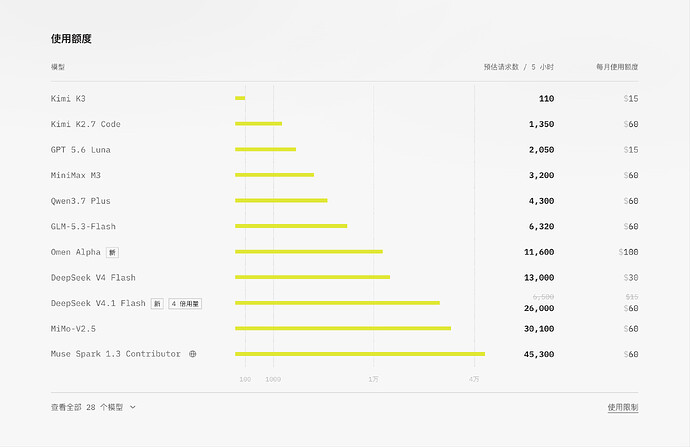Image resolution: width=690 pixels, height=447 pixels.
Task: Expand the 查看全部 28 个模型 list
Action: click(93, 407)
